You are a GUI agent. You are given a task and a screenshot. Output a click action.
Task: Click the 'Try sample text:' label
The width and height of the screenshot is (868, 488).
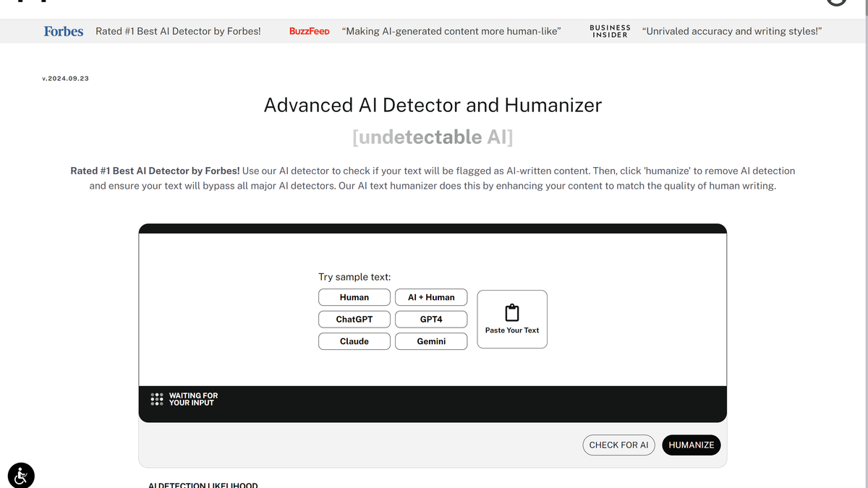(354, 277)
